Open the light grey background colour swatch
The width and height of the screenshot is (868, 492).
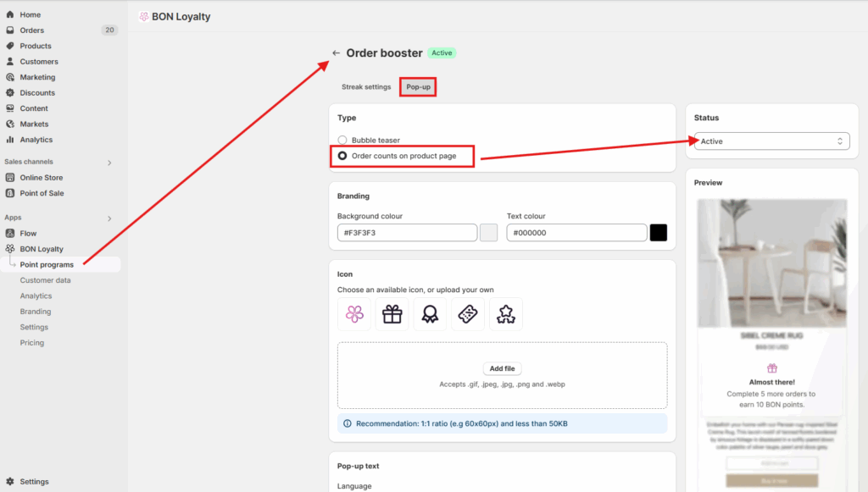489,233
